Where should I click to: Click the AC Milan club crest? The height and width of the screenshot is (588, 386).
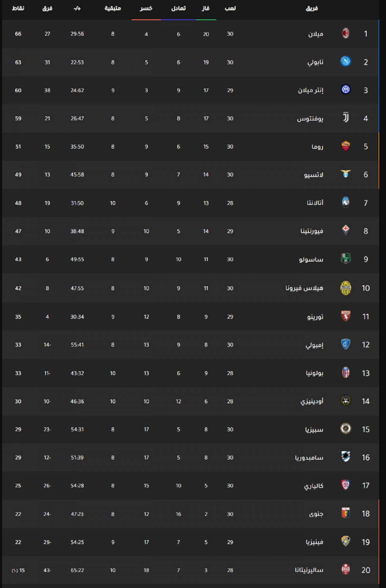click(x=345, y=33)
